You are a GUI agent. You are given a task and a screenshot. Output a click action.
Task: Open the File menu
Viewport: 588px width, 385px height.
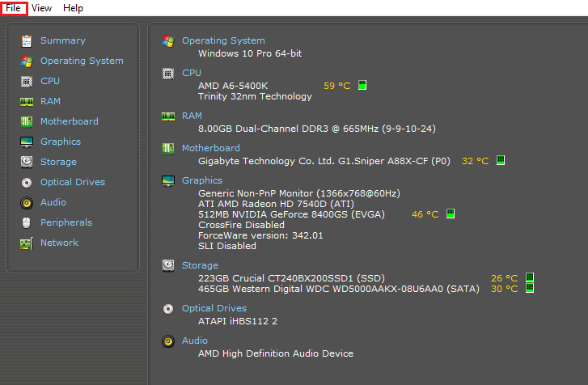tap(13, 8)
